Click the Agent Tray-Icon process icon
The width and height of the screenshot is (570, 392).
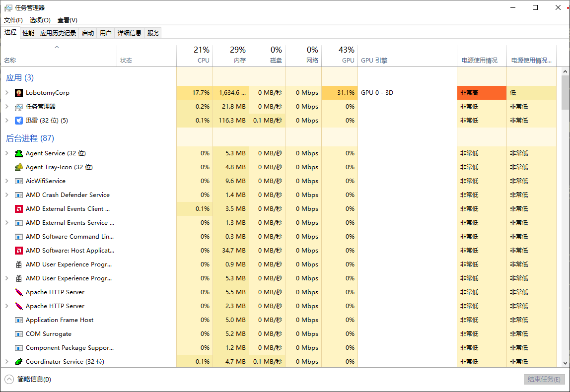click(19, 167)
